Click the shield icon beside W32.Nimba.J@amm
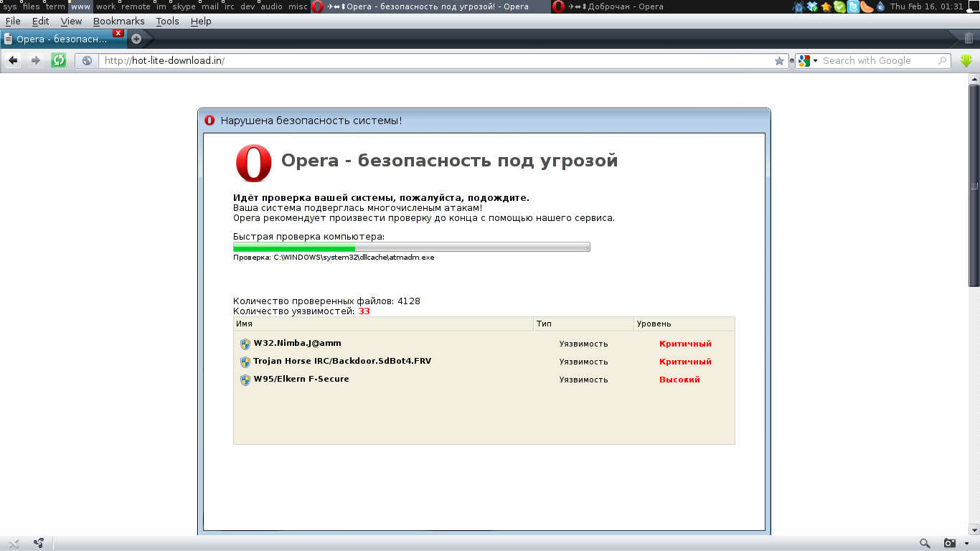 pyautogui.click(x=245, y=344)
